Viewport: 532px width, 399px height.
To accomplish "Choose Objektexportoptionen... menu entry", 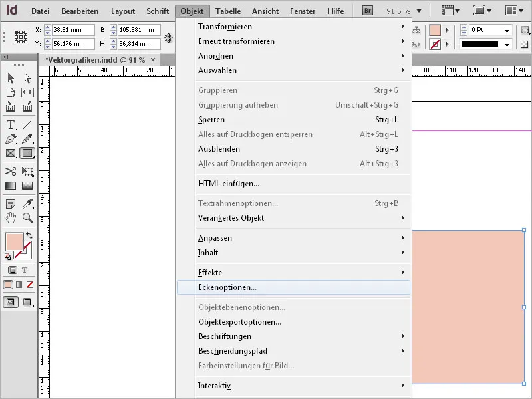I will coord(294,322).
